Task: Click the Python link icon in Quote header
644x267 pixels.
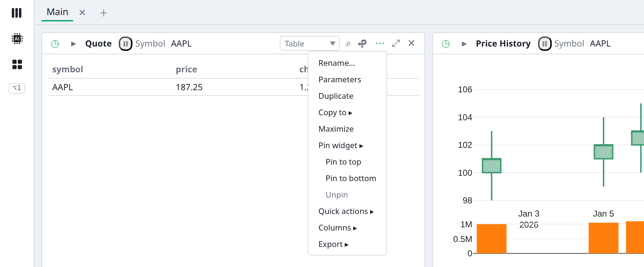Action: (362, 43)
